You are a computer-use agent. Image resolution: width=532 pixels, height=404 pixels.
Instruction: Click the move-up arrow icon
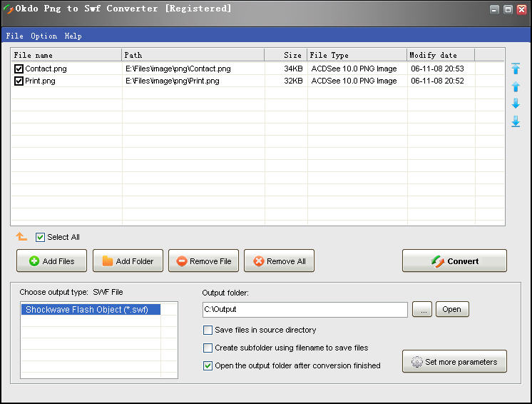(516, 86)
